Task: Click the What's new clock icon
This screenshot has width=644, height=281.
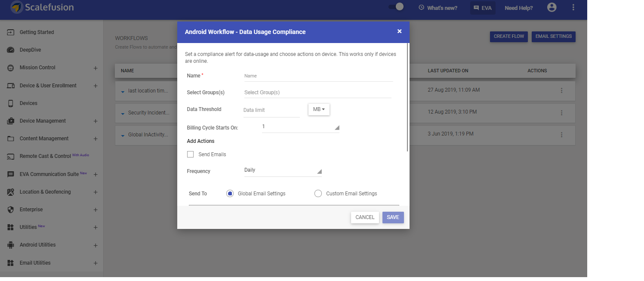Action: click(421, 8)
